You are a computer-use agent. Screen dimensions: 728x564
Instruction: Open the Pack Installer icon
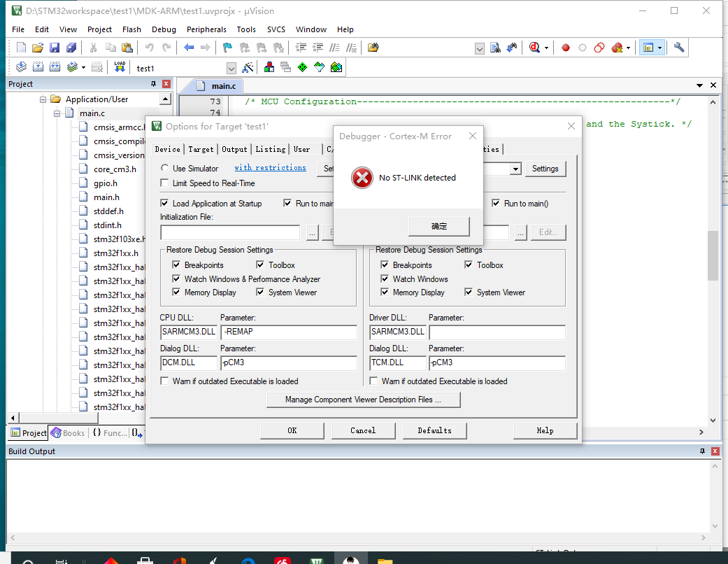click(x=336, y=67)
